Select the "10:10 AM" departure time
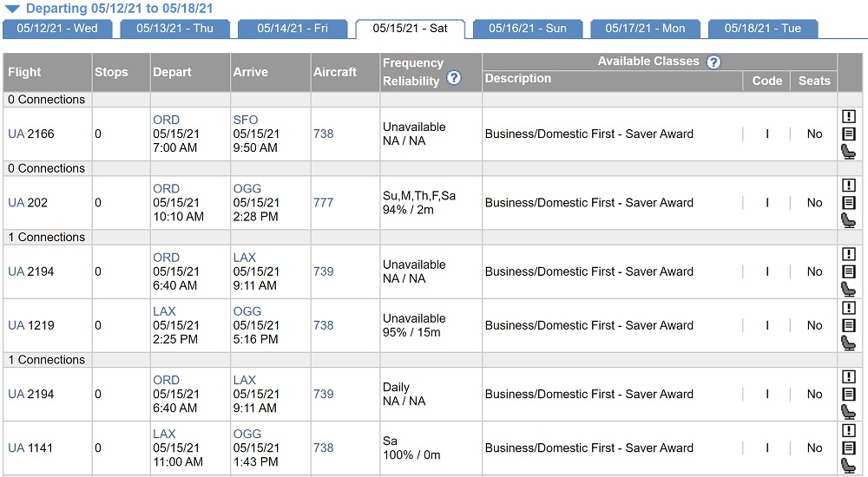Screen dimensions: 868x477 point(178,217)
